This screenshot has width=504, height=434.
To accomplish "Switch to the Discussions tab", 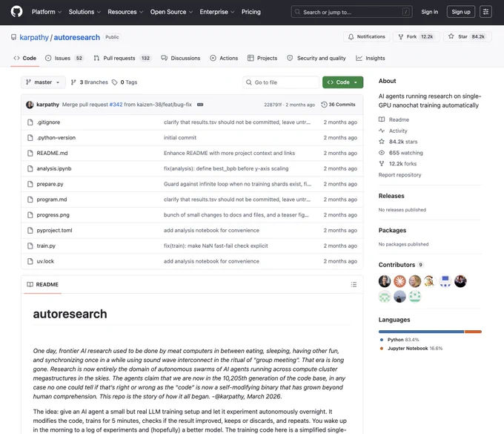I will click(x=181, y=58).
